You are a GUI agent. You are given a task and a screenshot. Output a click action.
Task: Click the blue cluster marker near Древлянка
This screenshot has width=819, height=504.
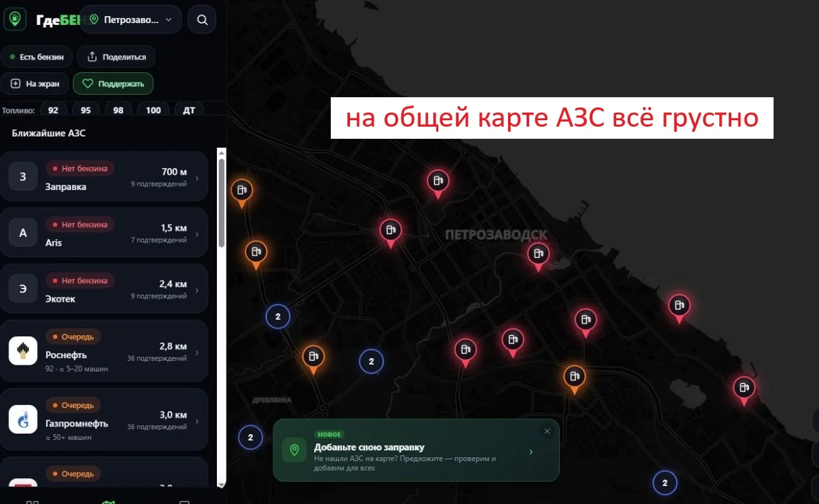(x=250, y=437)
